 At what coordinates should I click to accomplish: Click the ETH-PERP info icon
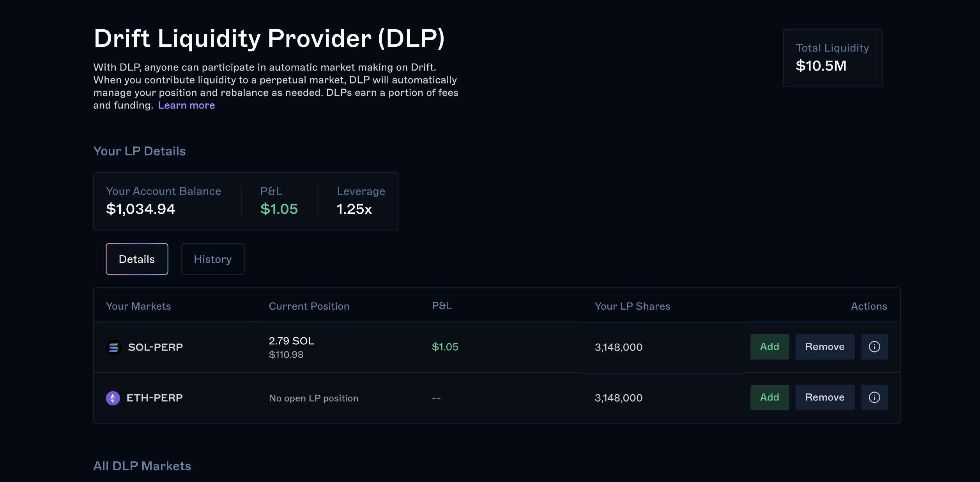point(874,397)
